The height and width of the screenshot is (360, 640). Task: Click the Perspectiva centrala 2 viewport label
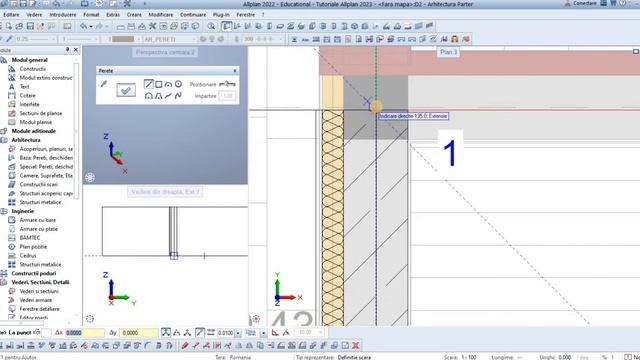point(165,52)
